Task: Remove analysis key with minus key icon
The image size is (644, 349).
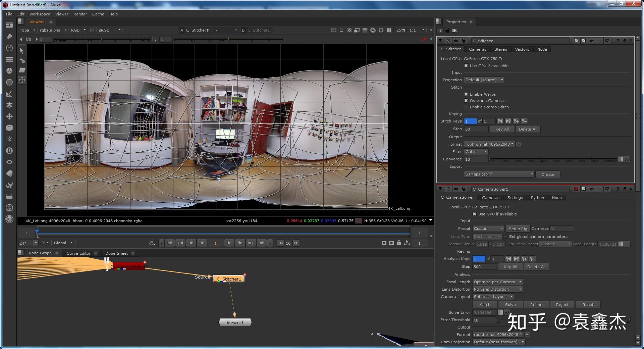Action: (x=533, y=259)
